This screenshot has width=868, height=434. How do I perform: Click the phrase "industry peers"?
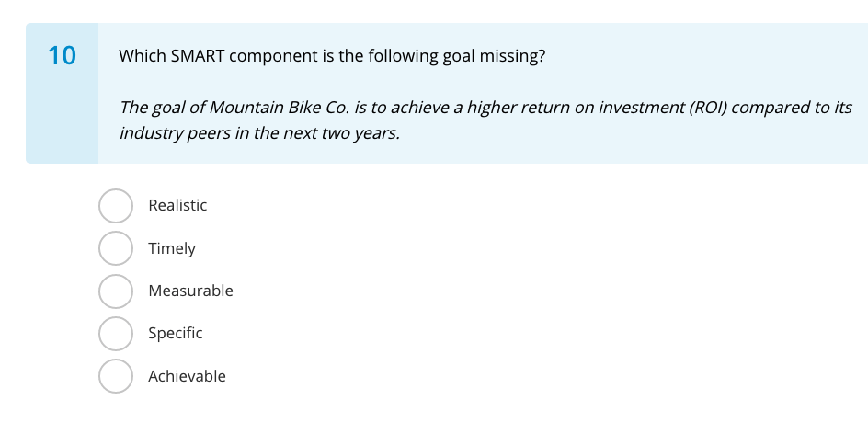pos(172,132)
